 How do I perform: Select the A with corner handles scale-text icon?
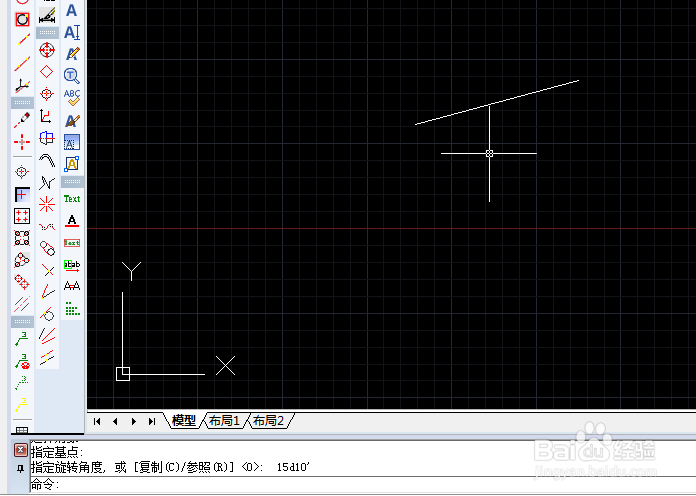tap(71, 164)
